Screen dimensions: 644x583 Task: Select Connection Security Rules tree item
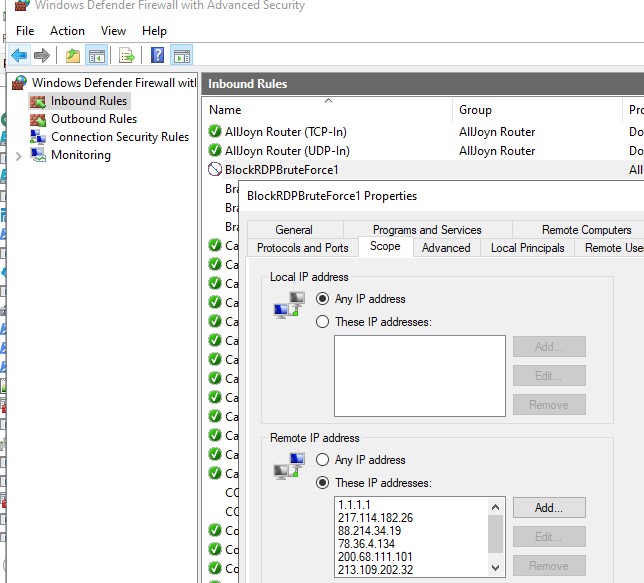pyautogui.click(x=120, y=137)
